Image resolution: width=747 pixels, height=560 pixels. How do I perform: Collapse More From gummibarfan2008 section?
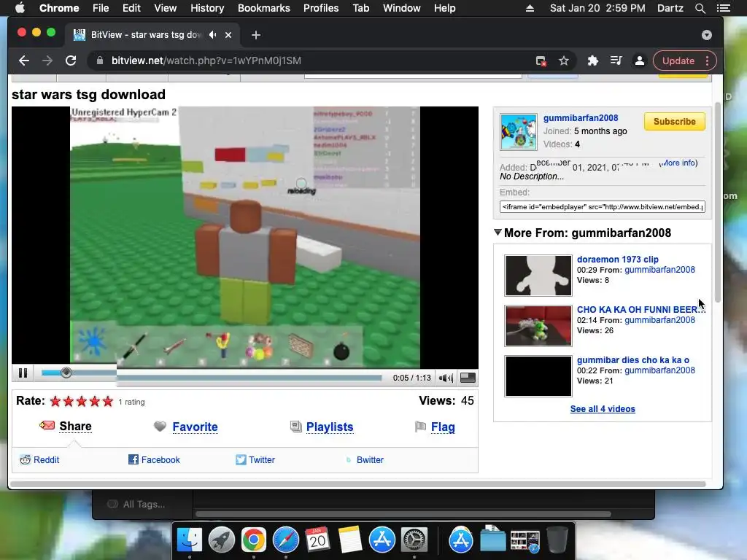498,233
